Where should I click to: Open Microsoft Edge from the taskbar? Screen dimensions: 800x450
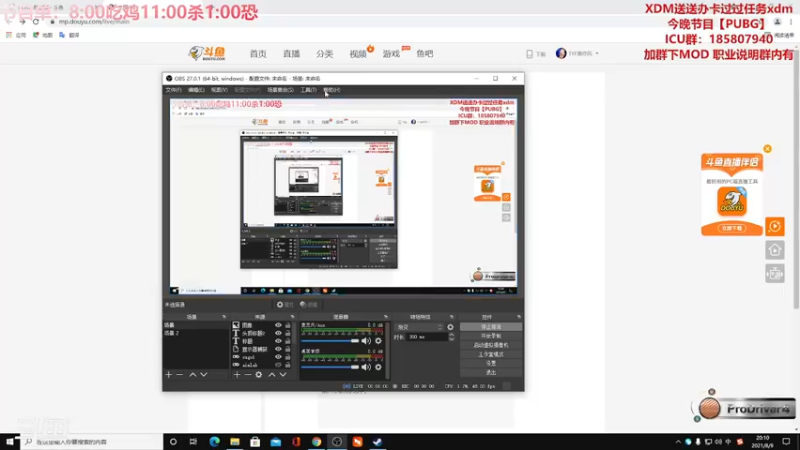tap(214, 442)
